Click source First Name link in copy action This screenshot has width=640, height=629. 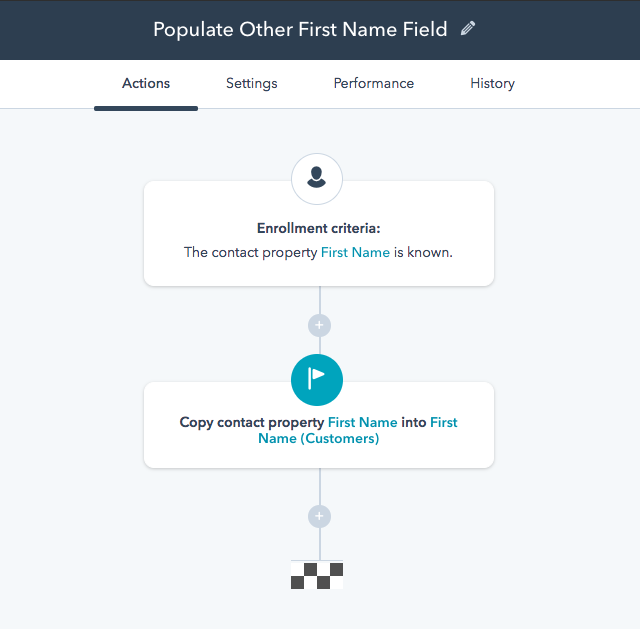[x=362, y=423]
